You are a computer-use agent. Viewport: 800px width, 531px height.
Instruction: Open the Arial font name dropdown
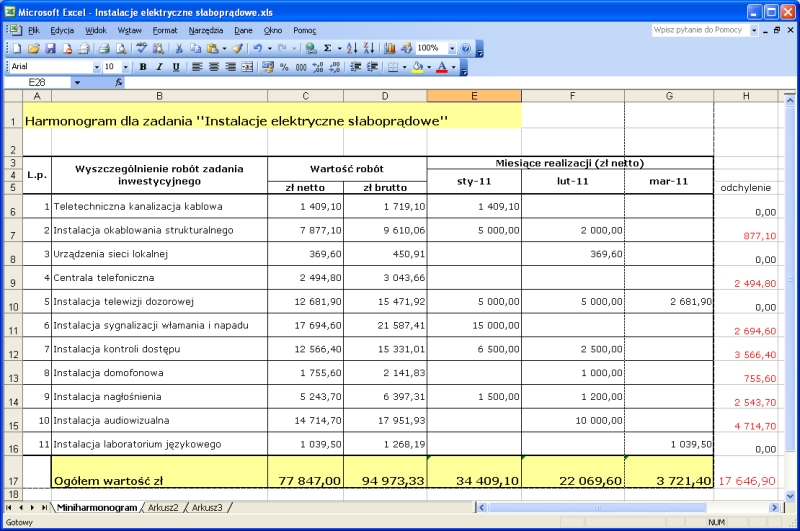(x=96, y=67)
